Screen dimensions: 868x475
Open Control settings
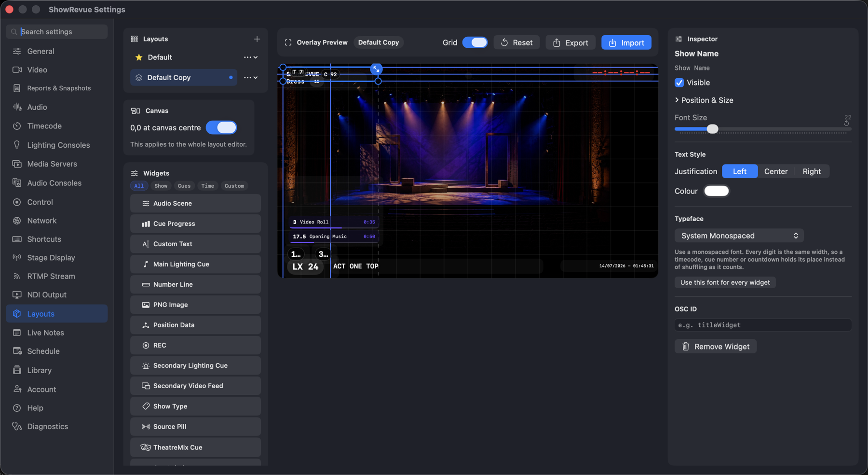coord(57,202)
